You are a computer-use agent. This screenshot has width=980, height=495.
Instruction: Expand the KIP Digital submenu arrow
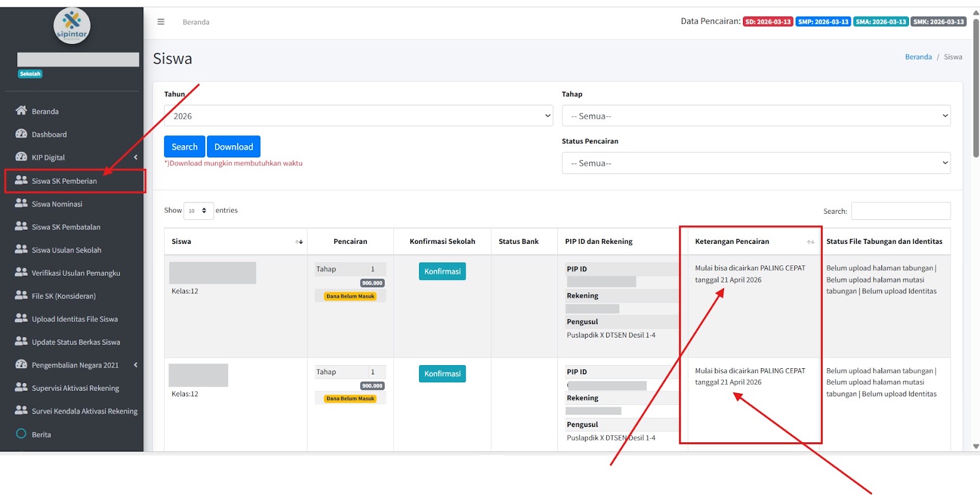point(135,157)
